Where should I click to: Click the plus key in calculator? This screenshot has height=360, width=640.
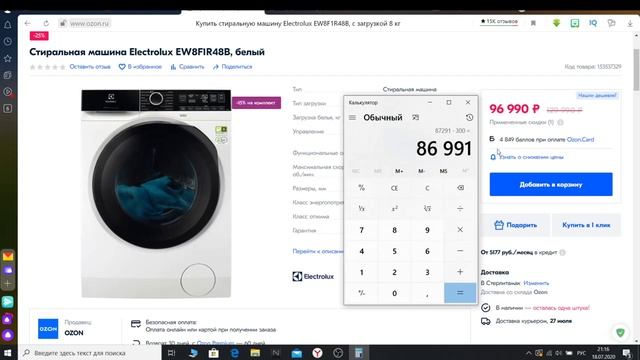[460, 272]
